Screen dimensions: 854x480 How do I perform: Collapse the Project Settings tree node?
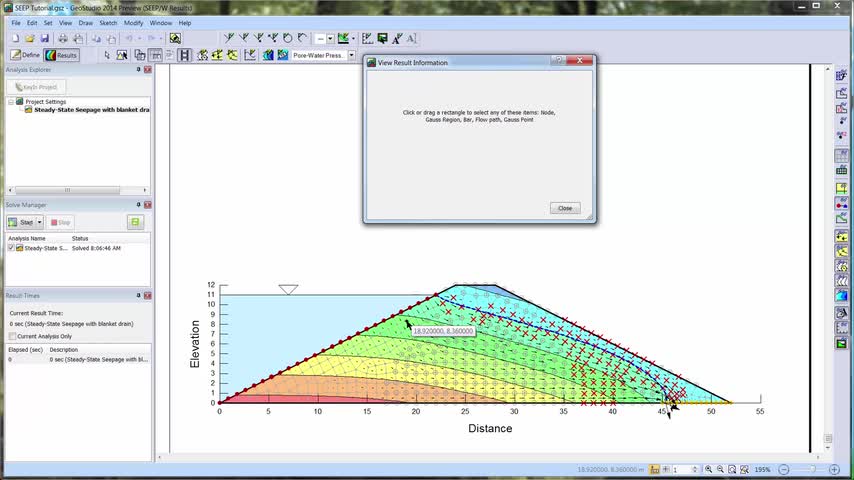pyautogui.click(x=11, y=102)
